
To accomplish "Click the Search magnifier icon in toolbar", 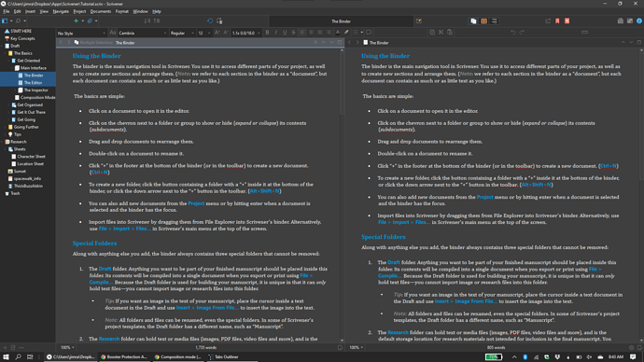I will (18, 21).
